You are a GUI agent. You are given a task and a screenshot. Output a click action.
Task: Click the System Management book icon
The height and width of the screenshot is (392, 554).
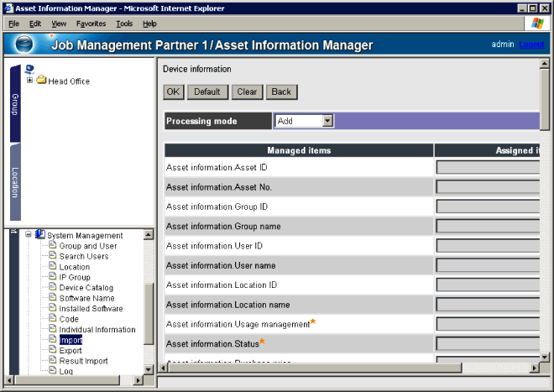pyautogui.click(x=39, y=235)
